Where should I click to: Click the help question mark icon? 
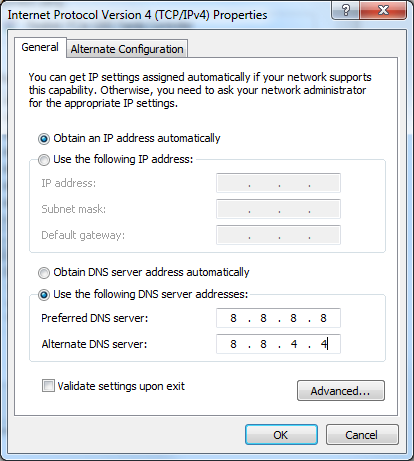[346, 10]
